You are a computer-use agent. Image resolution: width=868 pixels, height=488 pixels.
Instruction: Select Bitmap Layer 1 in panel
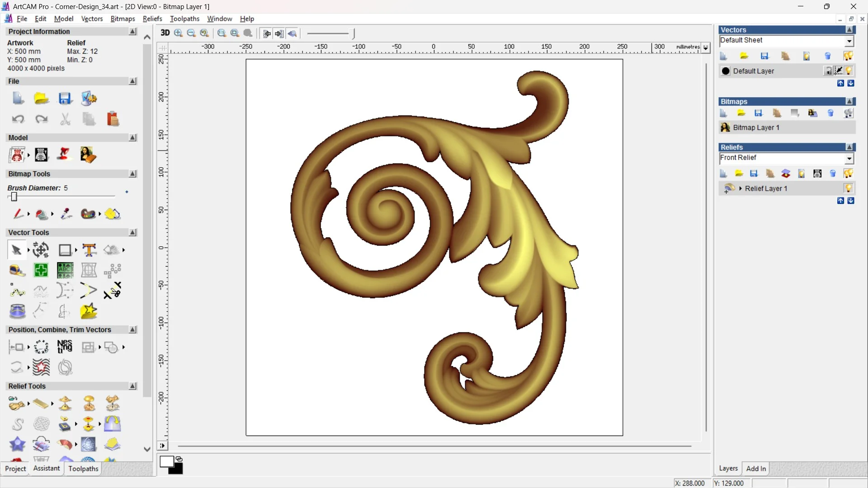point(756,128)
